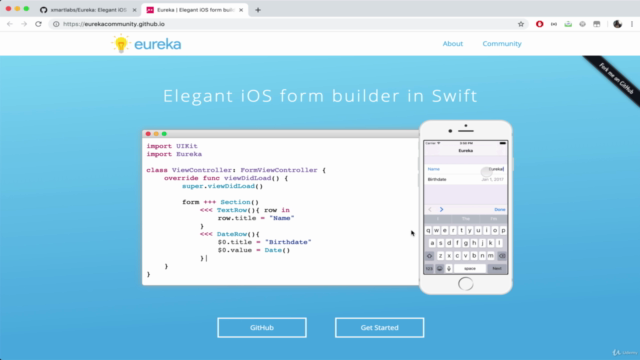Open the profile avatar in toolbar
The image size is (640, 360).
coord(617,24)
